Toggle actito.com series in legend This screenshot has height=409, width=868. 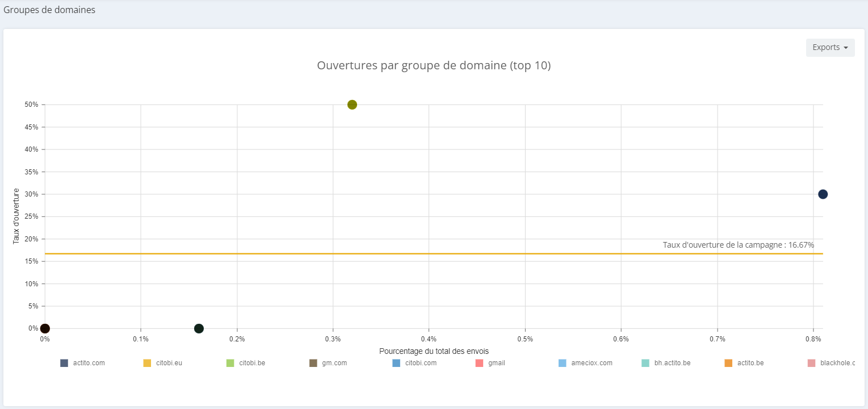pyautogui.click(x=83, y=363)
